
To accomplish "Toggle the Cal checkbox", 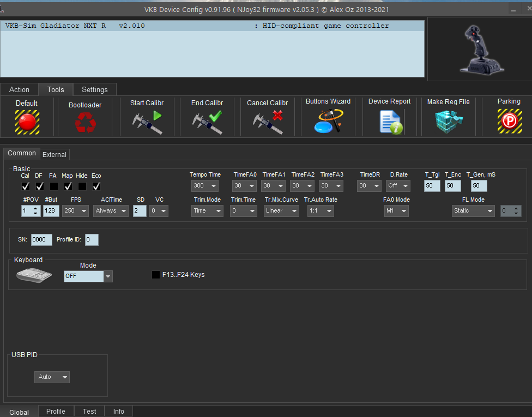I will point(26,186).
